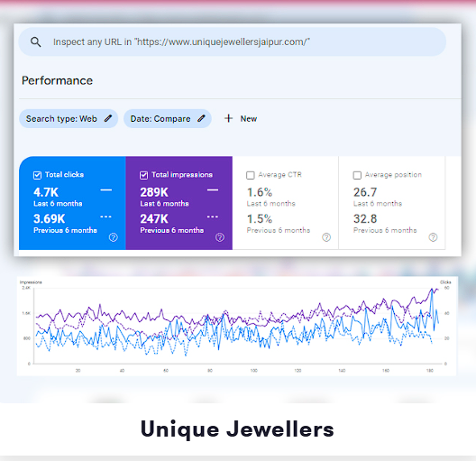Click the Impressions axis label on chart
This screenshot has width=476, height=461.
[31, 282]
